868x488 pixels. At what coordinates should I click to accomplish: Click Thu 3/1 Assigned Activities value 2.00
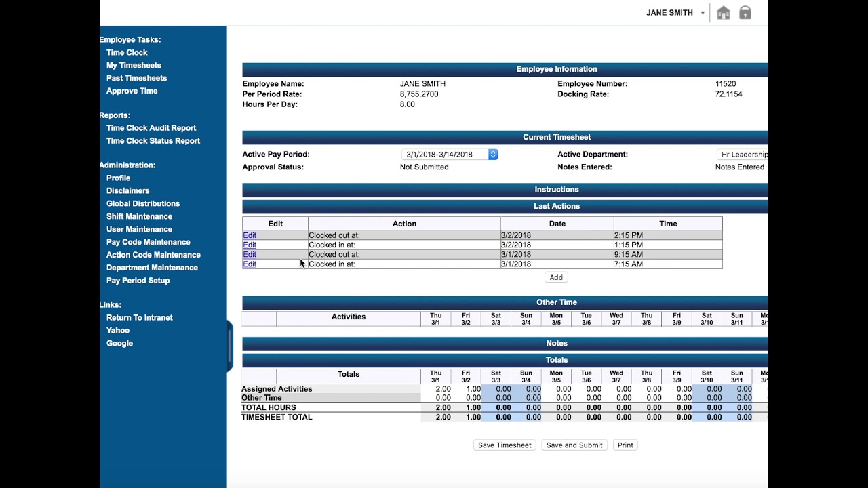pyautogui.click(x=443, y=389)
